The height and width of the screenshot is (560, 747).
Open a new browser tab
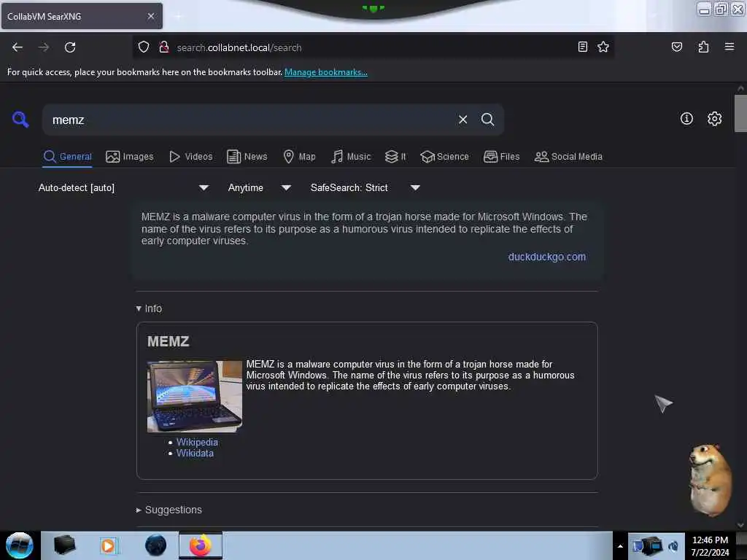pyautogui.click(x=178, y=16)
